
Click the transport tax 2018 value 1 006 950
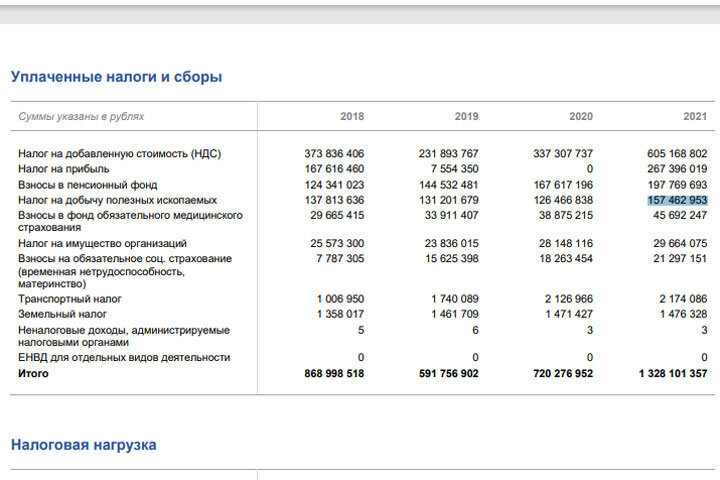click(340, 299)
